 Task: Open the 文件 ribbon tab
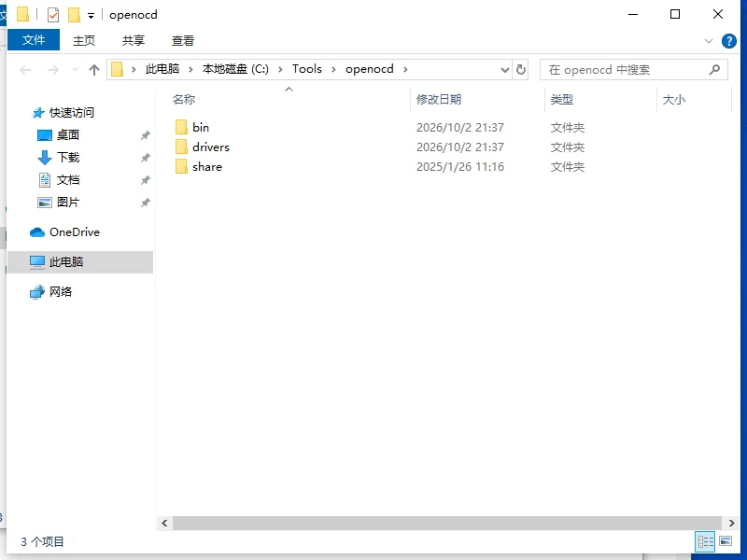[x=34, y=40]
